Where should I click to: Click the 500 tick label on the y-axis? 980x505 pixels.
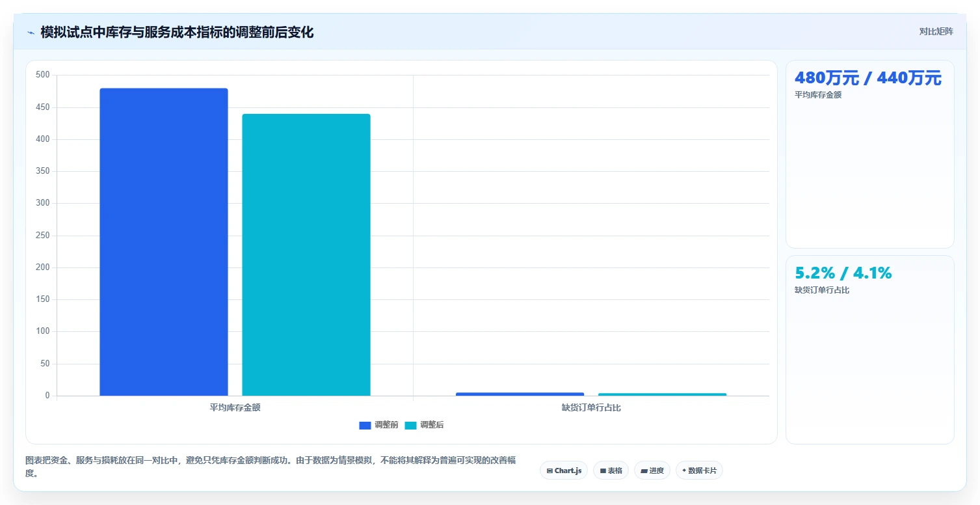pos(42,75)
